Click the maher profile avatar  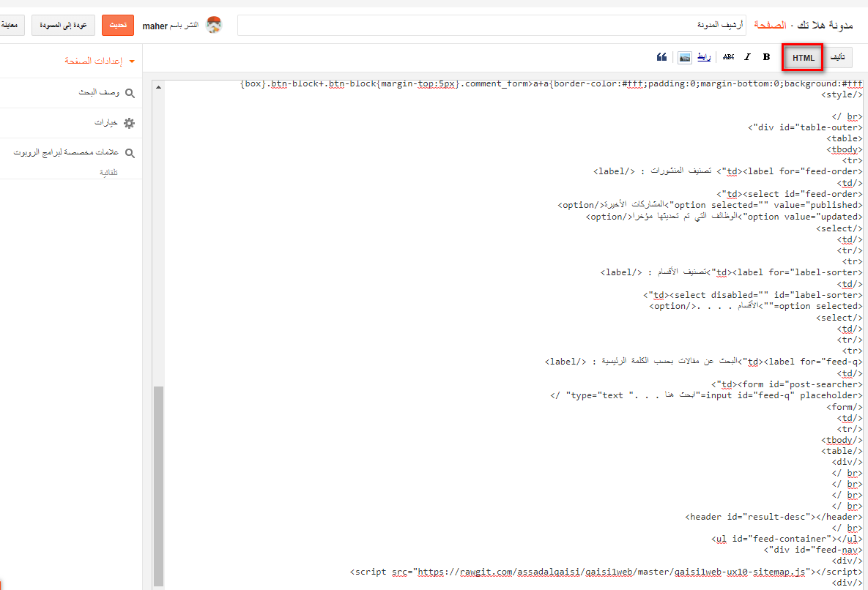click(213, 25)
